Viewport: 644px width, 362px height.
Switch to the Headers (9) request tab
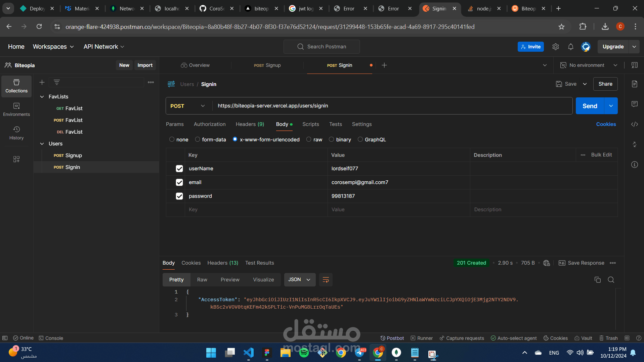[x=250, y=124]
